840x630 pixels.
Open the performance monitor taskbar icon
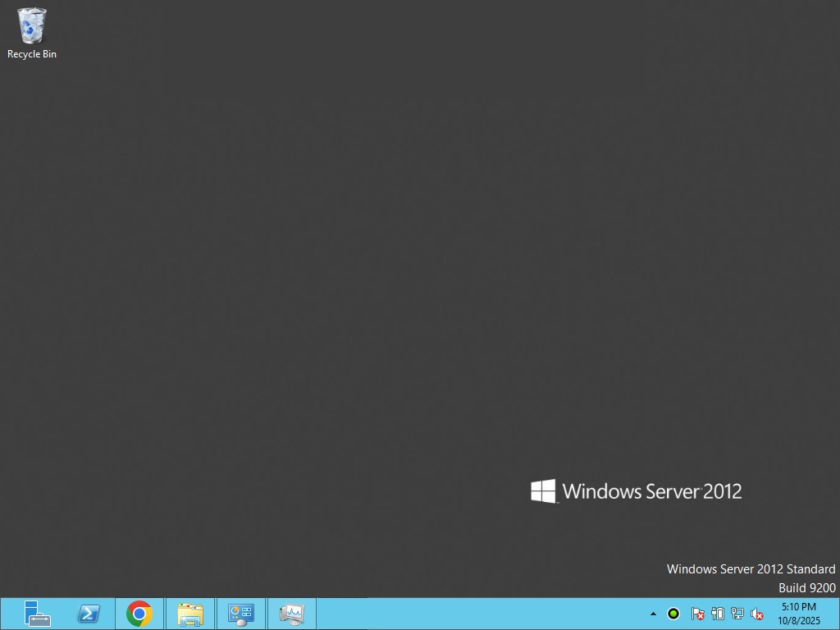coord(292,614)
